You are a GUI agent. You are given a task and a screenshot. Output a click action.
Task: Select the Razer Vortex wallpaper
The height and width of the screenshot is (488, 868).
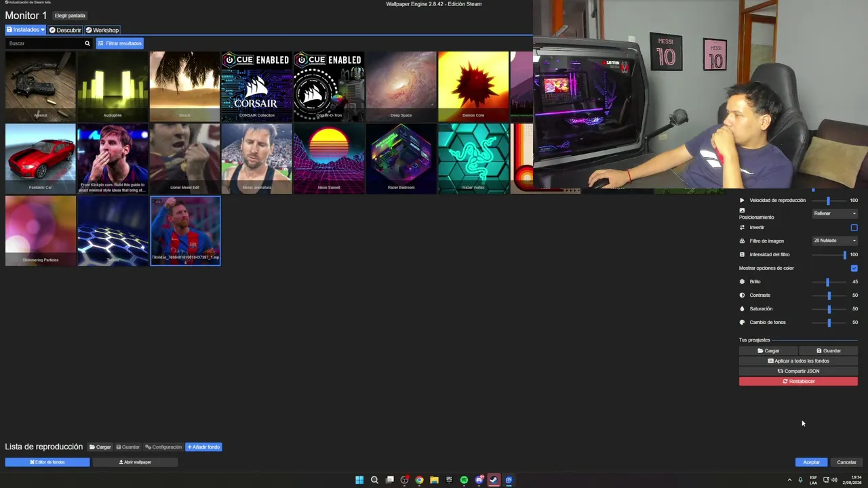pos(473,159)
